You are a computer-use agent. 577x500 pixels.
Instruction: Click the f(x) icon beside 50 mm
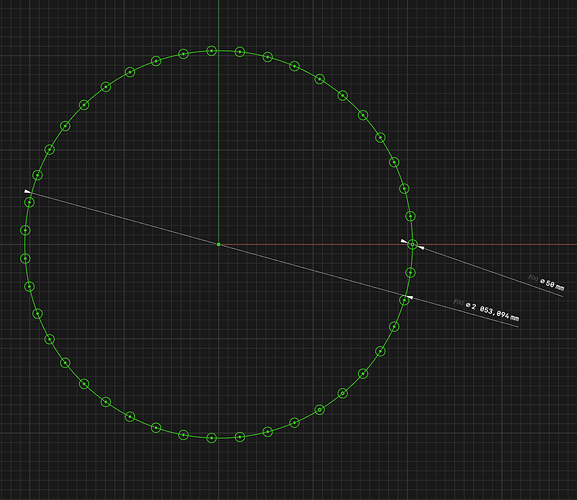point(533,277)
